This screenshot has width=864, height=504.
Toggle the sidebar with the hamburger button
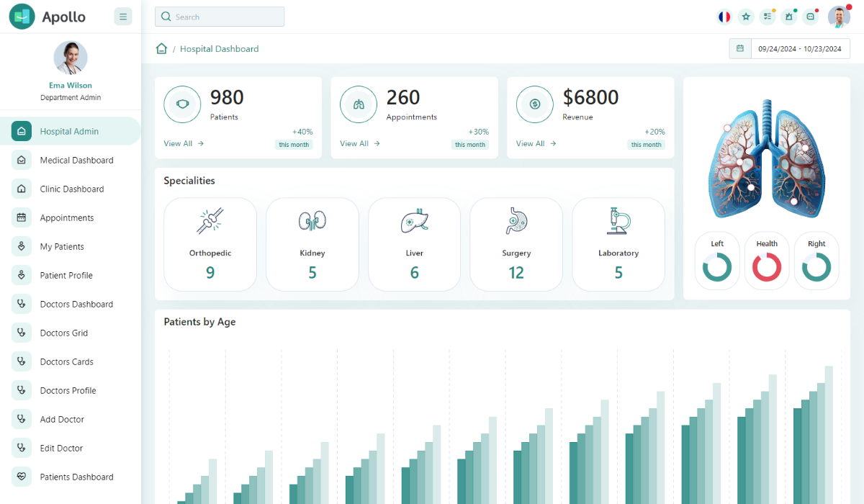point(123,16)
